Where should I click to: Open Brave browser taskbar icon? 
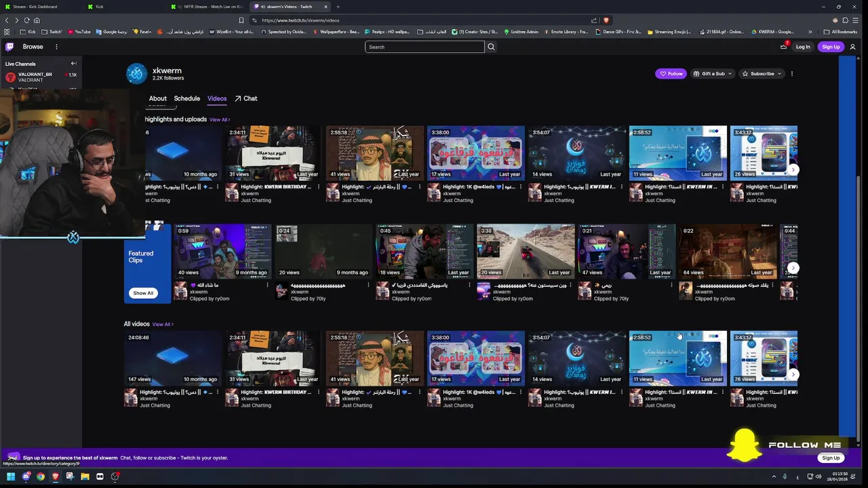[56, 476]
